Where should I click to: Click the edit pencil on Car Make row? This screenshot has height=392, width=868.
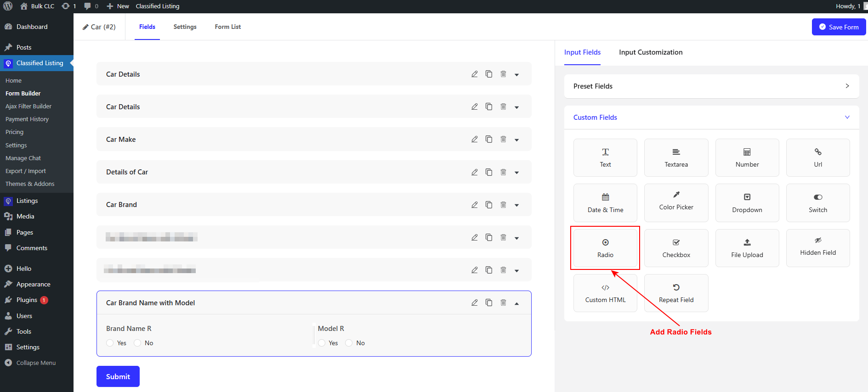[475, 139]
